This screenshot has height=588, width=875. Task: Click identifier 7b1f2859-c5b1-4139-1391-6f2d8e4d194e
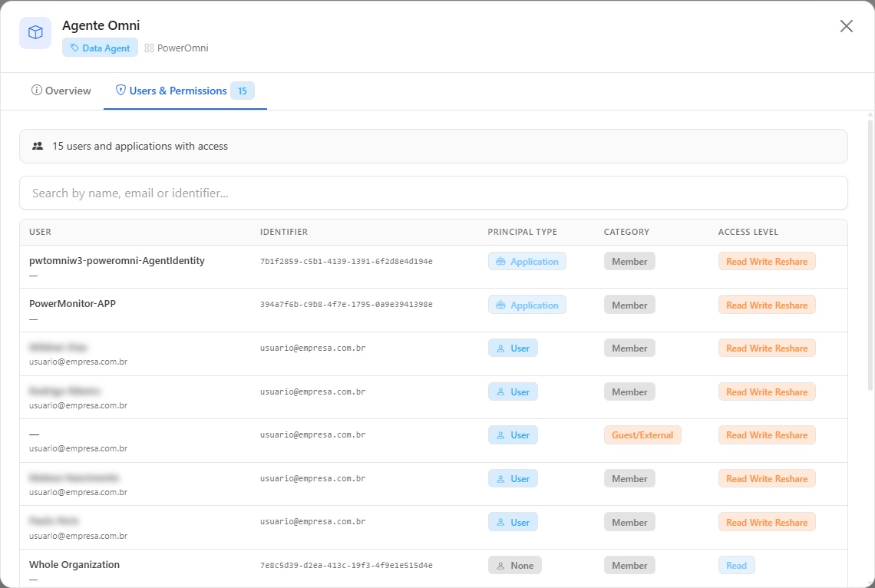pyautogui.click(x=346, y=261)
